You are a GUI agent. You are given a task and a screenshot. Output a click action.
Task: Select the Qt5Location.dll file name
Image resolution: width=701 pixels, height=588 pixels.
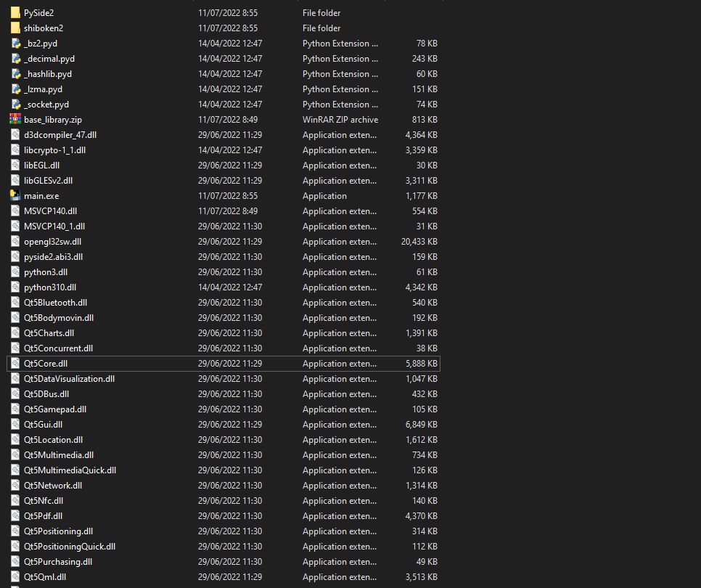coord(53,439)
